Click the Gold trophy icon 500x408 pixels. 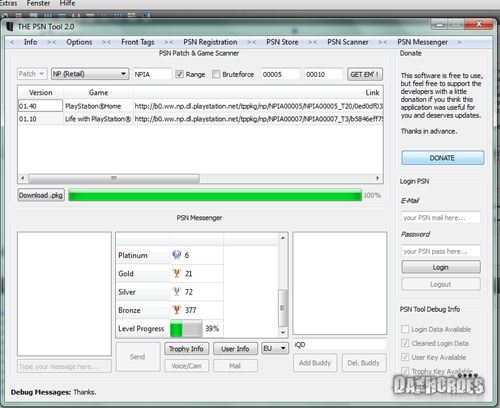click(x=176, y=273)
